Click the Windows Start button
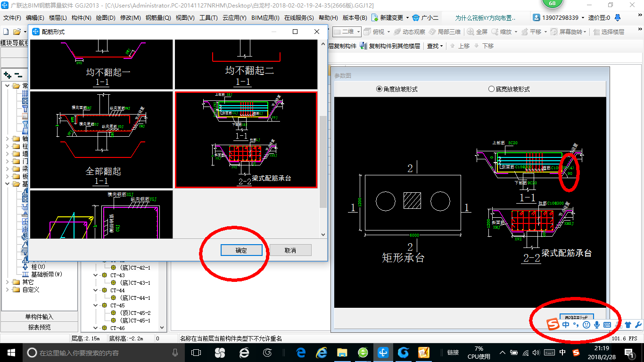 (x=11, y=352)
